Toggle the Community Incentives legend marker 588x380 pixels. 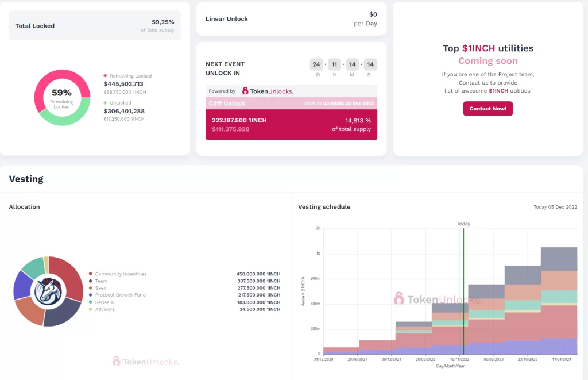[x=91, y=274]
